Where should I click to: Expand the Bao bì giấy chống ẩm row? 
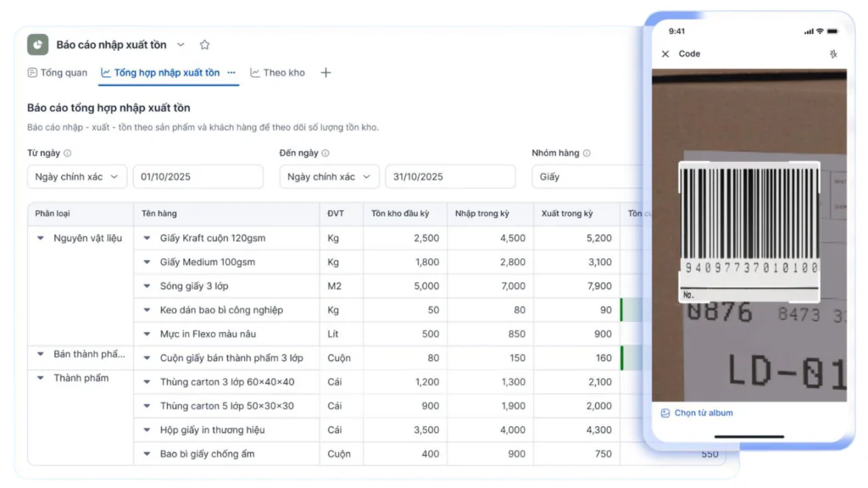tap(147, 454)
